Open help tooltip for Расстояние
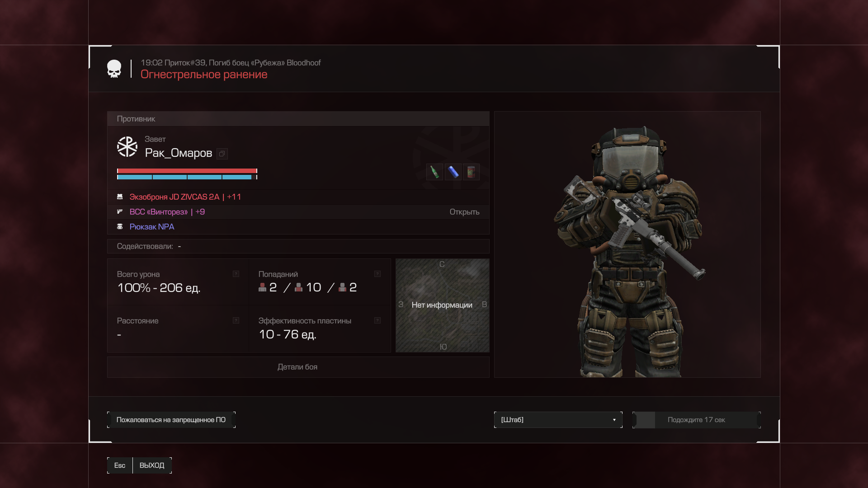868x488 pixels. [236, 320]
